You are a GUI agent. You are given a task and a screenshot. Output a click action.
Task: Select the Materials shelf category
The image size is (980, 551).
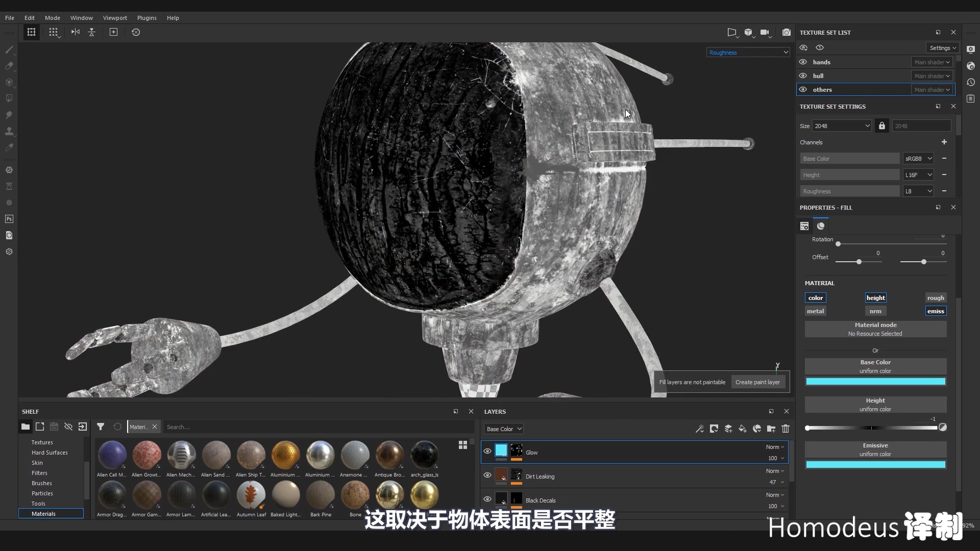coord(51,514)
